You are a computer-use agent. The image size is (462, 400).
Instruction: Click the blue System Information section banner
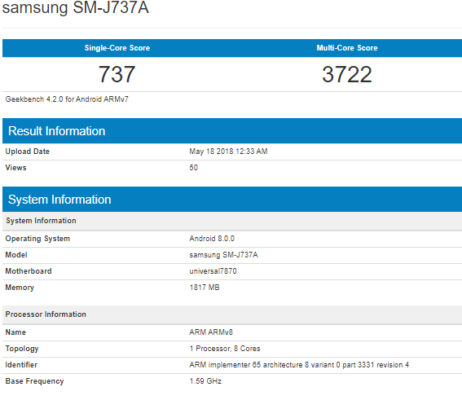click(232, 199)
